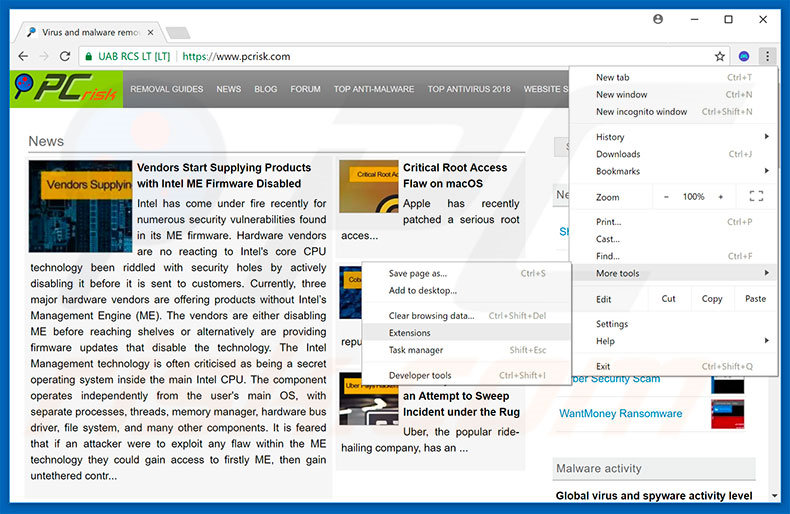Screen dimensions: 790x514
Task: Click the WantMoney Ransomware thumbnail image
Action: (728, 414)
